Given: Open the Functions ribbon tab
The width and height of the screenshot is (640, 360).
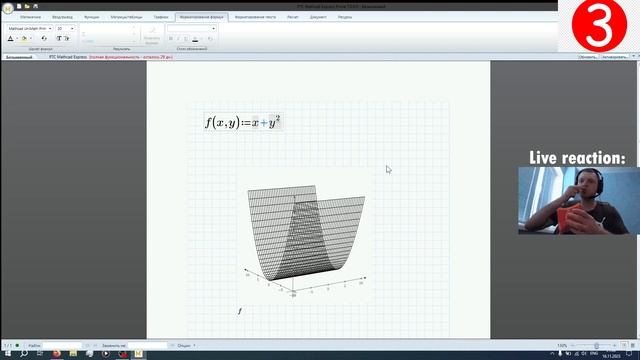Looking at the screenshot, I should coord(91,17).
